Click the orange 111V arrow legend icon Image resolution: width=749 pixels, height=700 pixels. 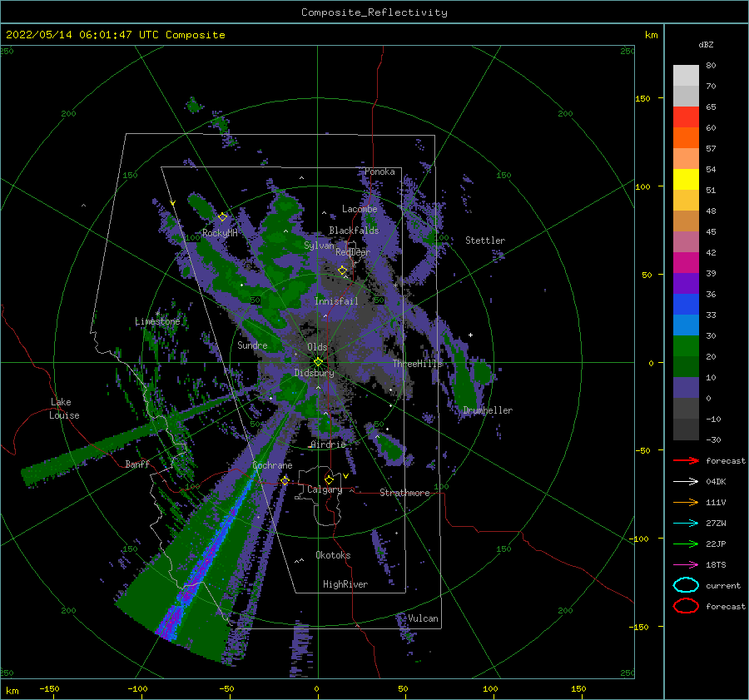click(x=686, y=502)
